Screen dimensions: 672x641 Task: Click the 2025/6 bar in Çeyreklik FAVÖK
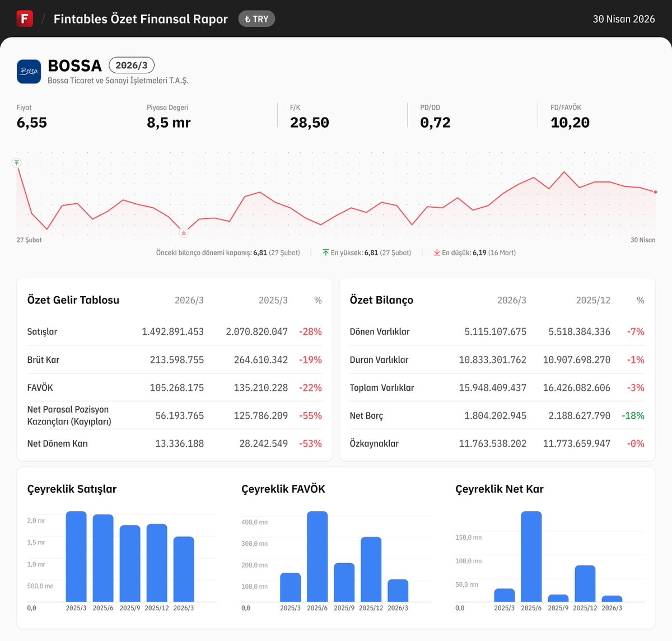click(318, 556)
